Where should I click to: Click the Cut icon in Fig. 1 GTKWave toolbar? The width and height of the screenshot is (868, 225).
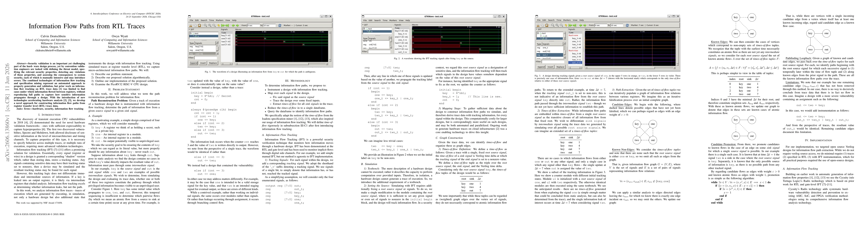191,25
